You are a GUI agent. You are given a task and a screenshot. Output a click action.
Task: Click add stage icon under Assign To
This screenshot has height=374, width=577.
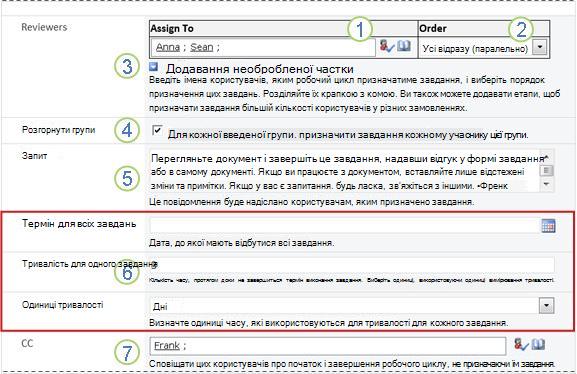click(153, 67)
